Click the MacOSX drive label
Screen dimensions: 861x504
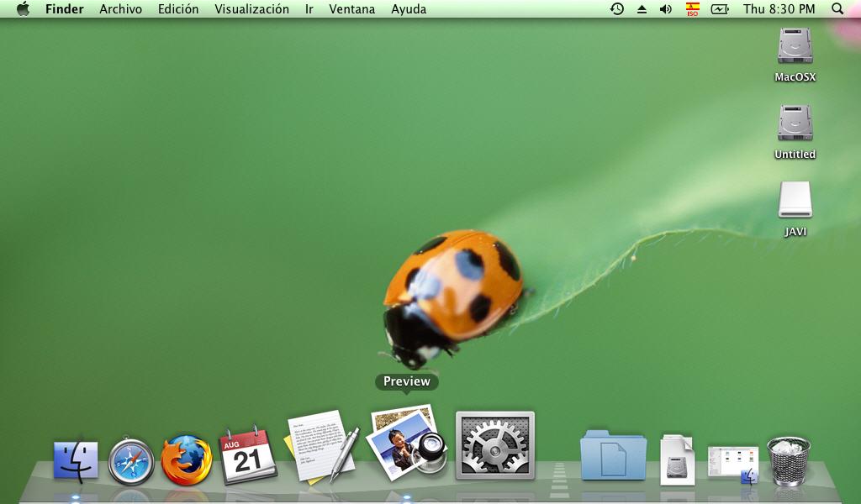pos(795,77)
